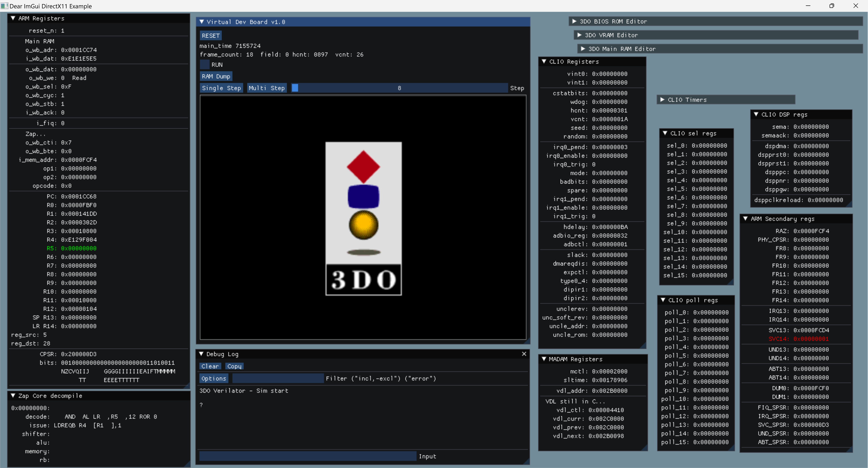Collapse the ARM Secondary regs arrow

pos(745,218)
